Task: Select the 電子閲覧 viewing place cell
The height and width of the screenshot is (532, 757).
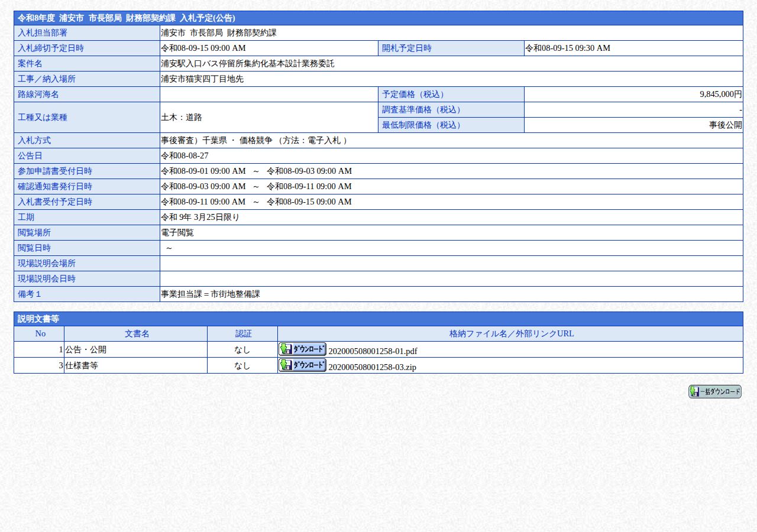Action: point(451,232)
